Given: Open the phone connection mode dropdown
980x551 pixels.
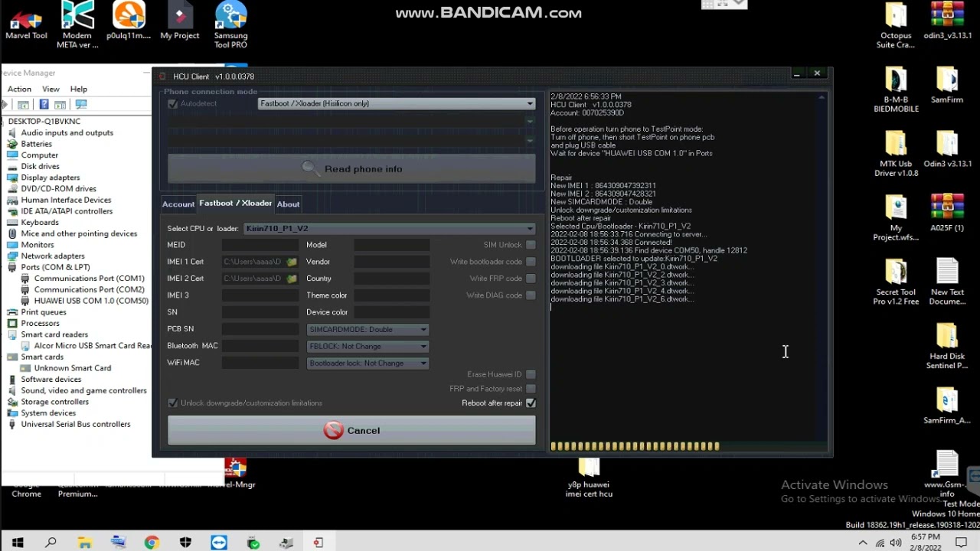Looking at the screenshot, I should 397,104.
